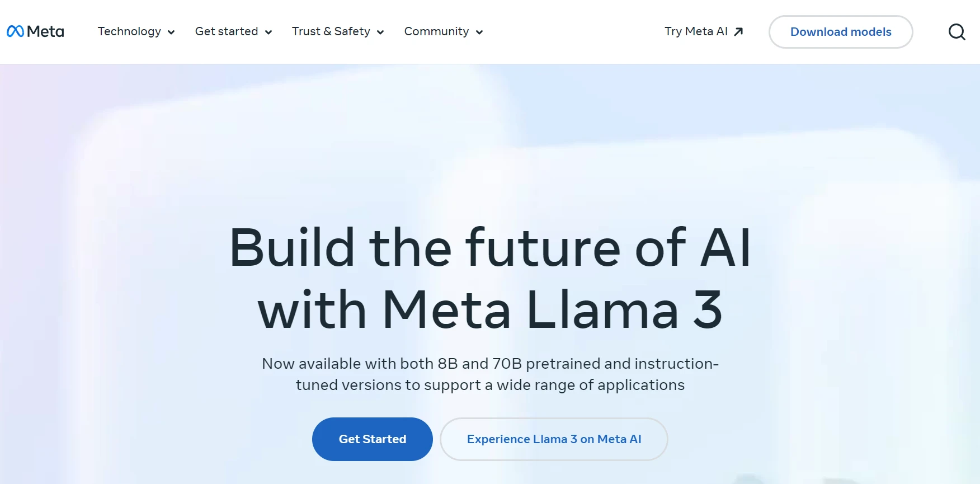Click the Meta infinity logo symbol
Viewport: 980px width, 484px height.
point(15,31)
